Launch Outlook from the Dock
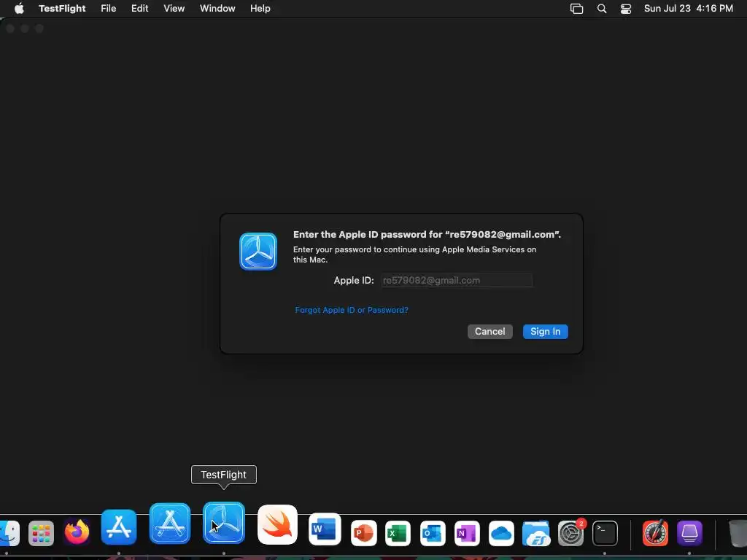Screen dimensions: 747x560 click(433, 533)
